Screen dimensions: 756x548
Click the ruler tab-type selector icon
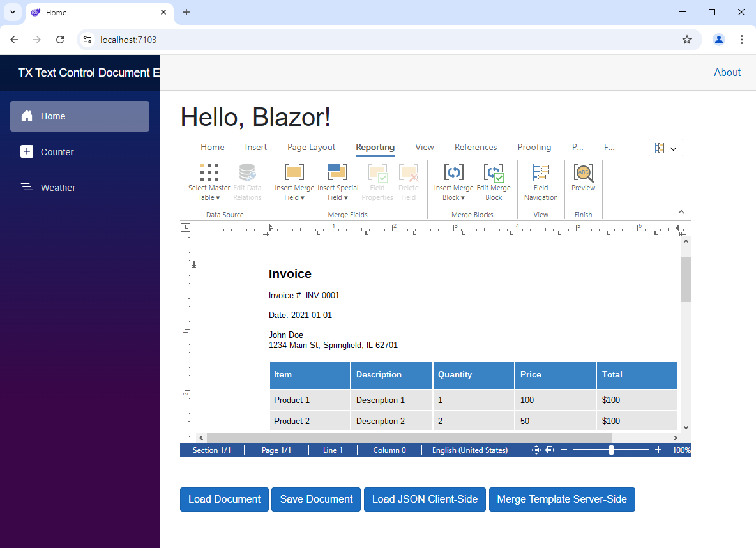point(185,227)
